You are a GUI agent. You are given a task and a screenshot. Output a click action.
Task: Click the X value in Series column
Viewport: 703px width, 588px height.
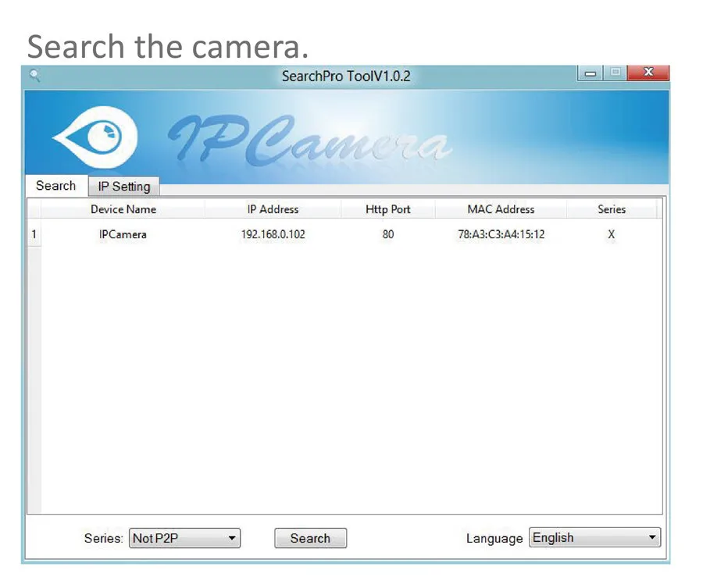611,234
